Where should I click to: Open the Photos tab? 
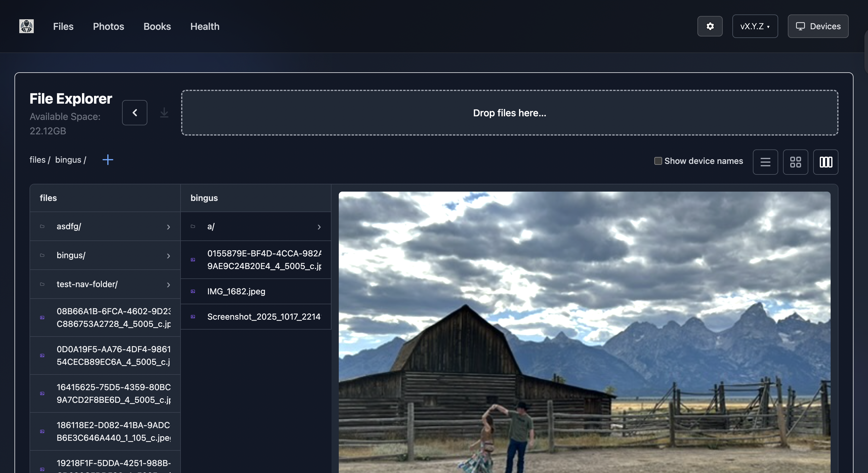(x=108, y=26)
